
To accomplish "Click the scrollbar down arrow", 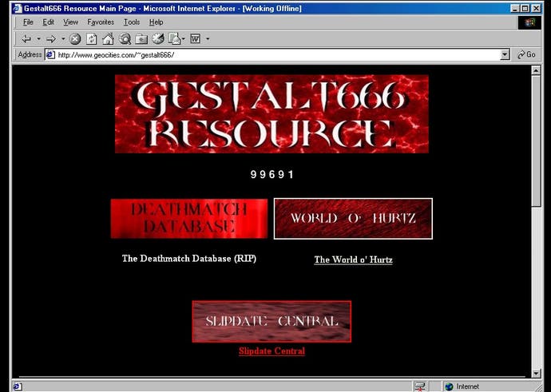I will pyautogui.click(x=536, y=373).
